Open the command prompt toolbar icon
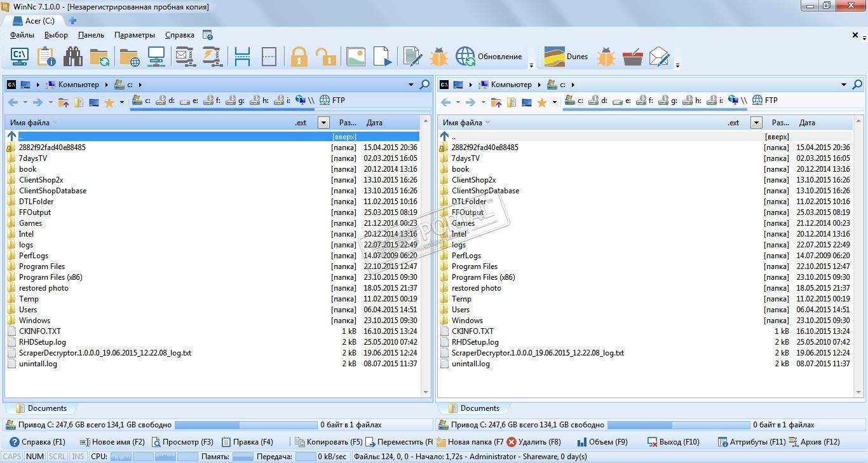 click(x=20, y=57)
